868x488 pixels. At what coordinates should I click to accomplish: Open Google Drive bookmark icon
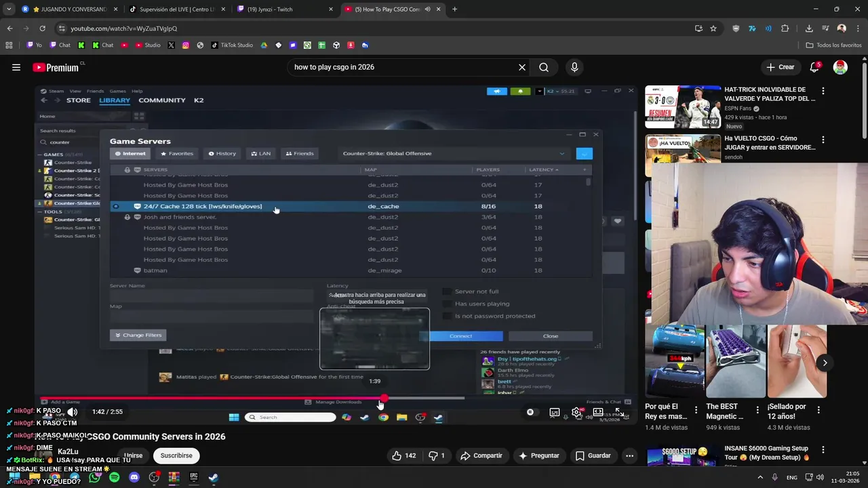click(264, 45)
